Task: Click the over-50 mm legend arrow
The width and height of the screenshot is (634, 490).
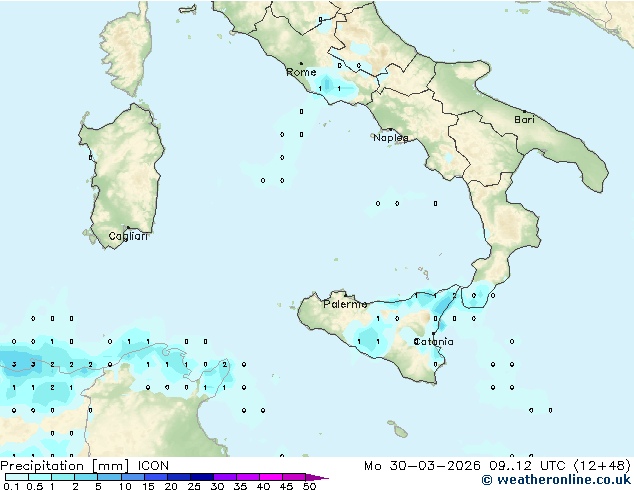Action: tap(317, 477)
